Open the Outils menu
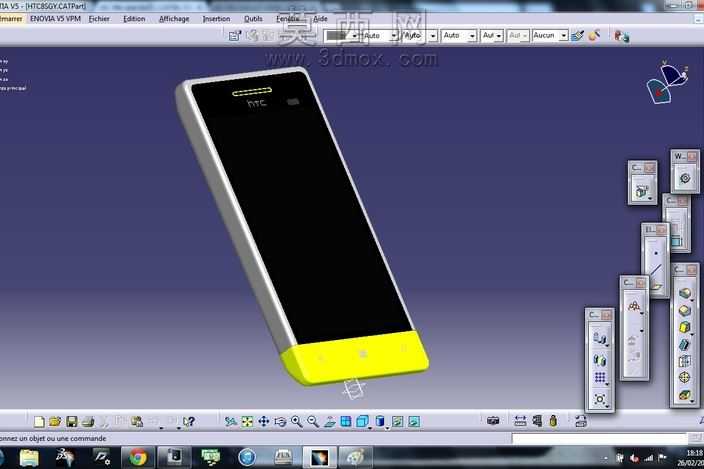This screenshot has width=704, height=469. 253,19
